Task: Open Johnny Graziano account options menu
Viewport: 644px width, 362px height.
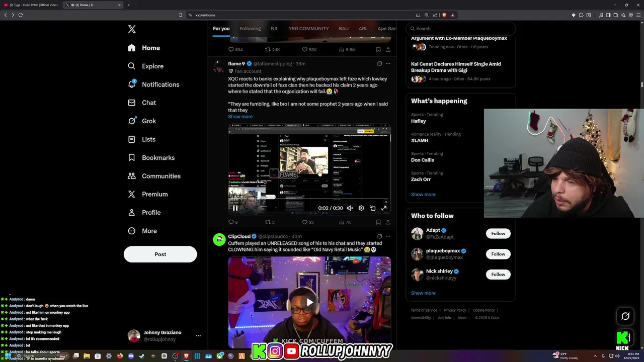Action: 198,335
